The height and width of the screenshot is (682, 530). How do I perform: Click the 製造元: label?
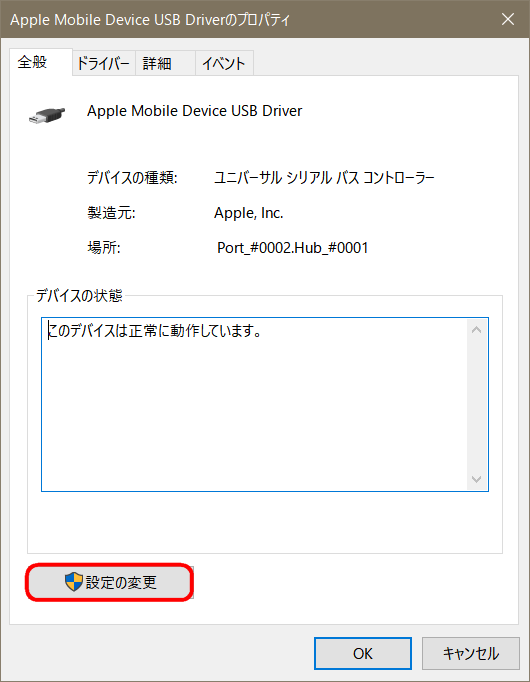pos(111,213)
